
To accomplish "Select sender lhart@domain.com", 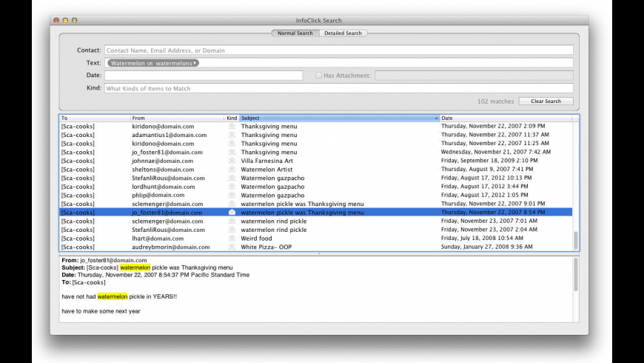I will click(x=158, y=239).
